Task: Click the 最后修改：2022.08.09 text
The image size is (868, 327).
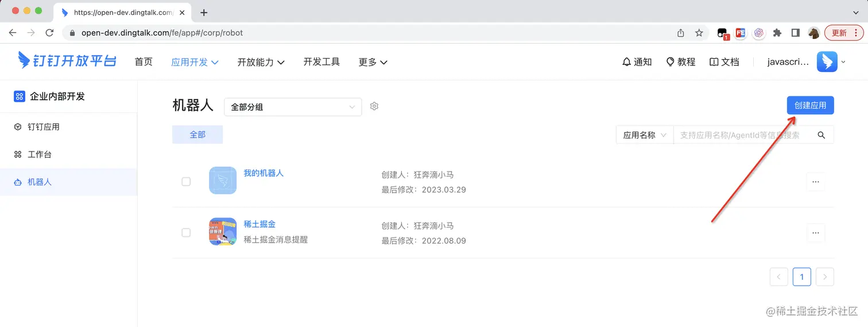Action: click(424, 240)
